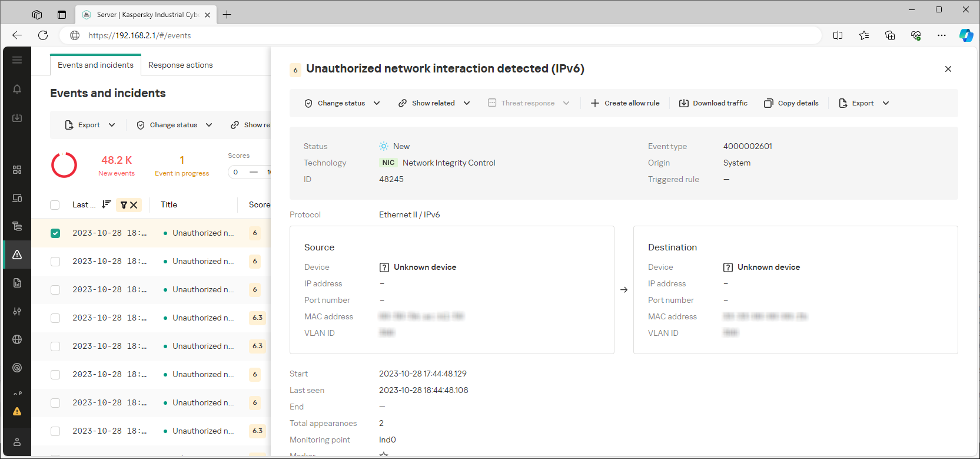Switch to the Response actions tab
The width and height of the screenshot is (980, 459).
(180, 65)
